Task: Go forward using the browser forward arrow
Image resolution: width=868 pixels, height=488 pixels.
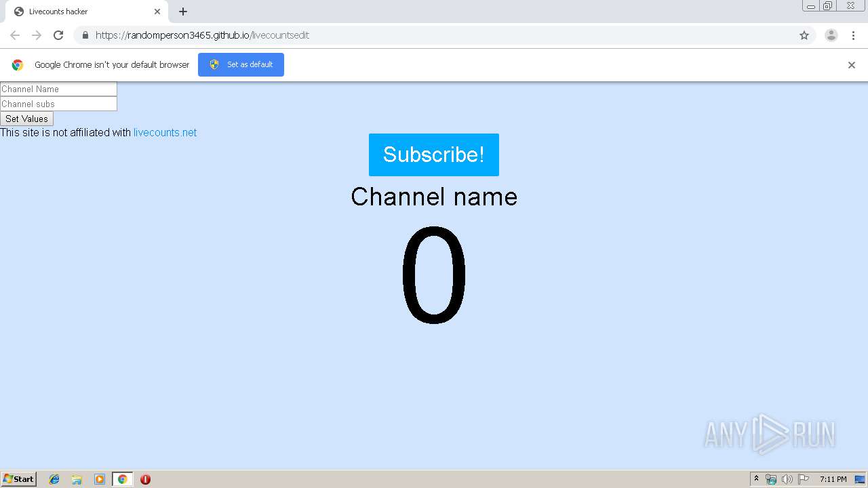Action: point(37,35)
